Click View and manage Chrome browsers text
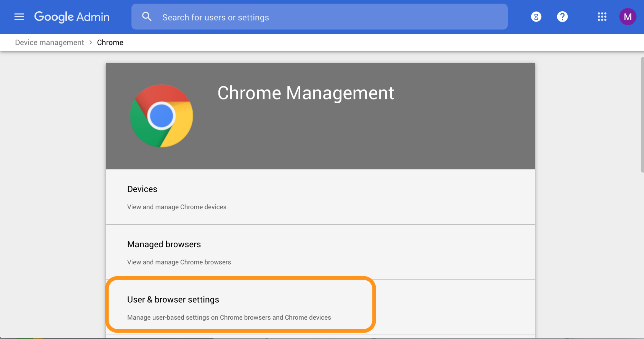 click(179, 262)
